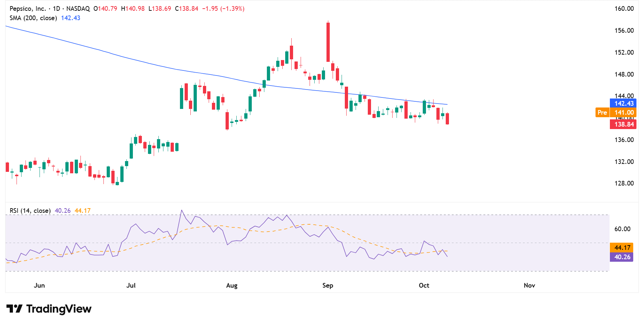
Task: Click the red percent change value −1.39%
Action: (232, 9)
